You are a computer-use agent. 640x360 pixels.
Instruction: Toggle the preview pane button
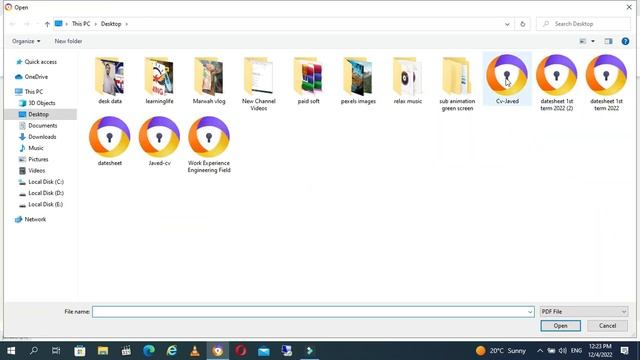pyautogui.click(x=608, y=41)
